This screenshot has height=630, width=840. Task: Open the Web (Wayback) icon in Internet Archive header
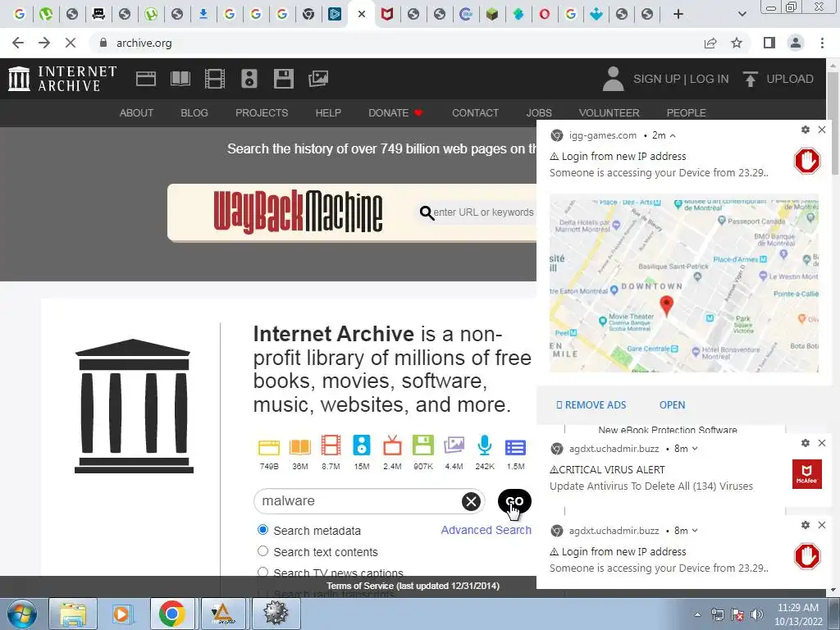pos(146,79)
